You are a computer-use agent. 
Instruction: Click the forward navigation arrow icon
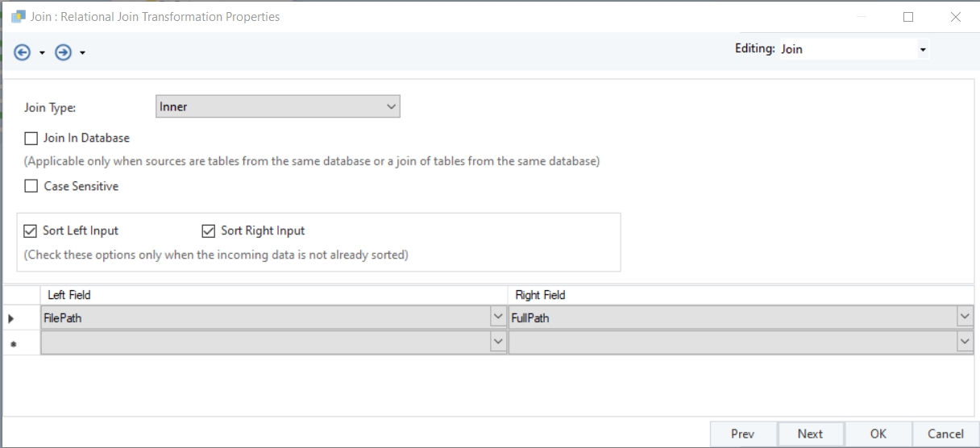(x=63, y=52)
